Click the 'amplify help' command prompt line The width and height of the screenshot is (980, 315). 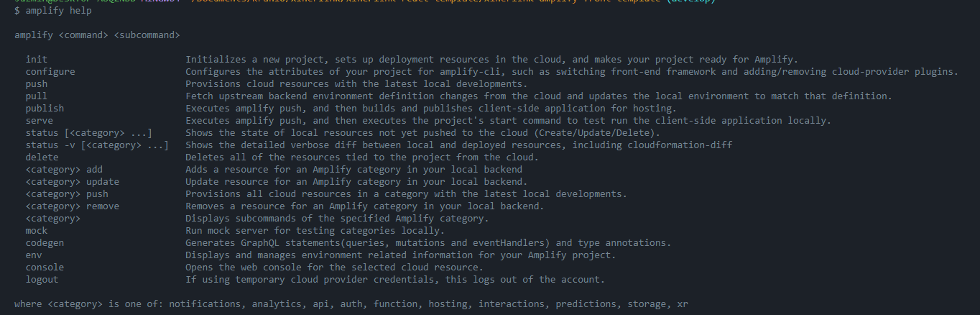52,11
